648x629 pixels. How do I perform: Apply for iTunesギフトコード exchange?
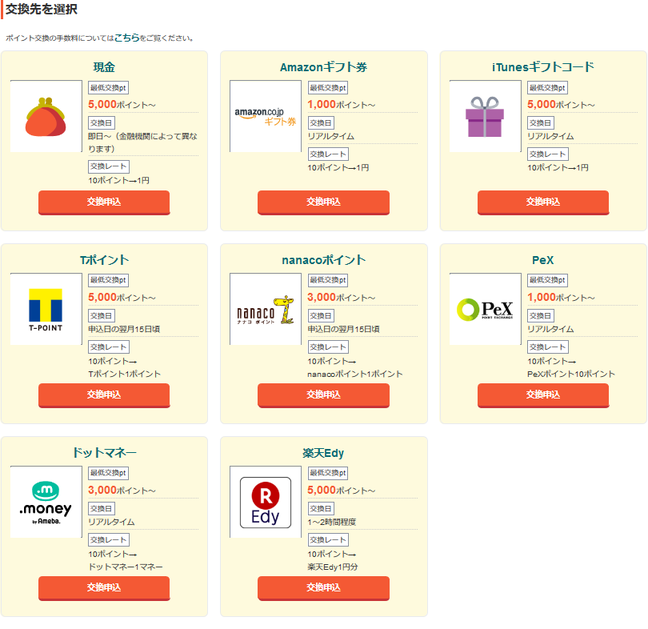(x=543, y=202)
